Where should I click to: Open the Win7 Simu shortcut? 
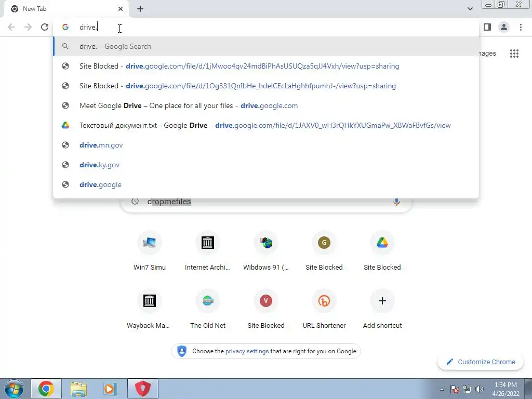150,252
